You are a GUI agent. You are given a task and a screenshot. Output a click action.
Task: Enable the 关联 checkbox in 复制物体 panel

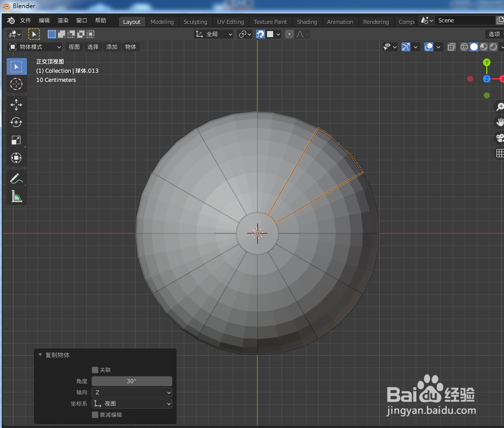(95, 370)
